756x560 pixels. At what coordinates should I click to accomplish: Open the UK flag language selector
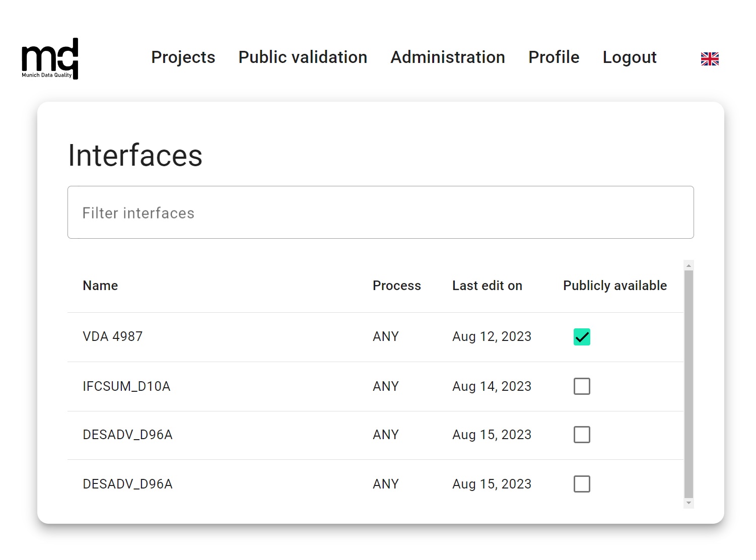710,59
